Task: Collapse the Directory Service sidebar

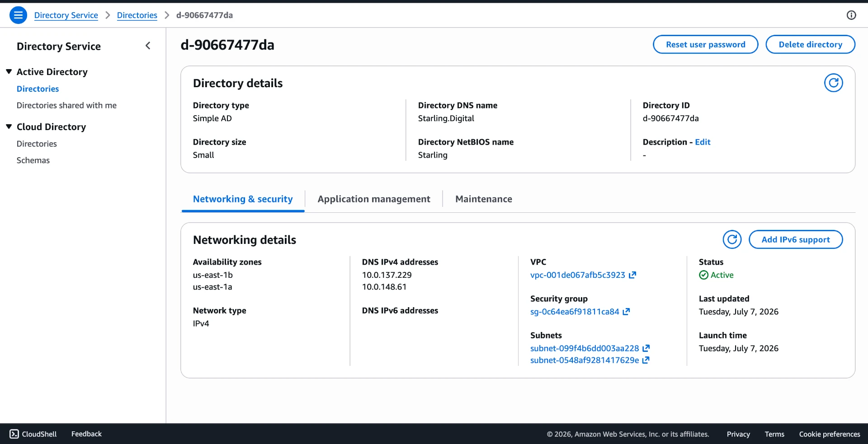Action: 148,46
